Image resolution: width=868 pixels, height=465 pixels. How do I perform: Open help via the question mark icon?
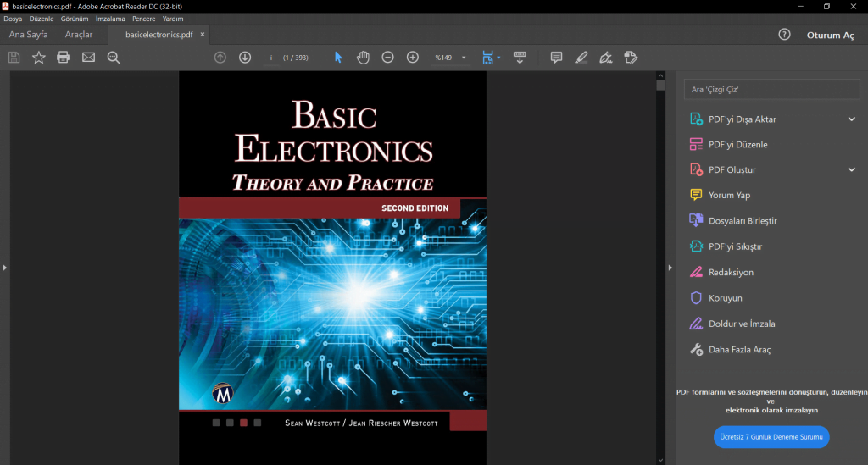tap(784, 35)
